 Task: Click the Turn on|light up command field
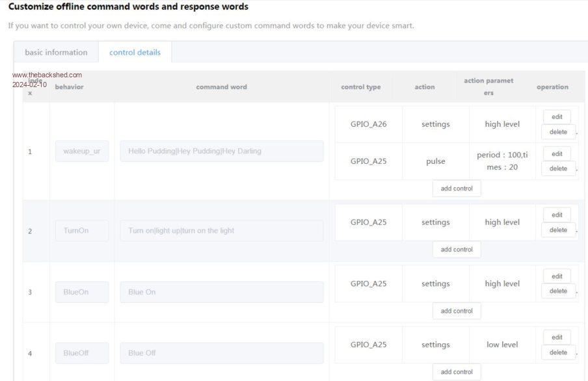click(x=221, y=231)
